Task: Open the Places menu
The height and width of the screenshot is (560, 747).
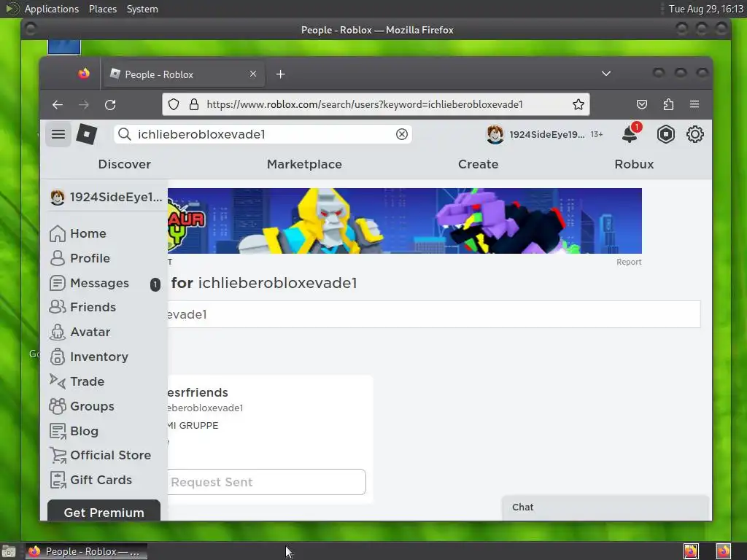Action: point(102,9)
